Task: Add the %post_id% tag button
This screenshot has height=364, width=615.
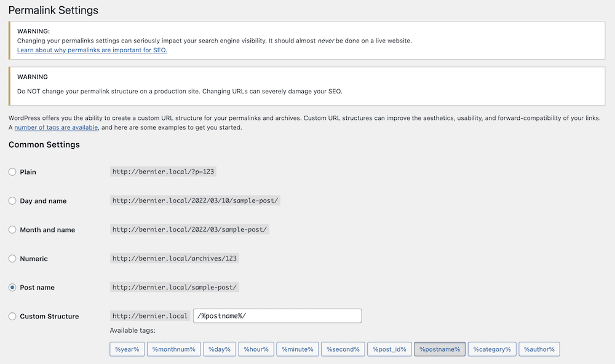Action: coord(389,349)
